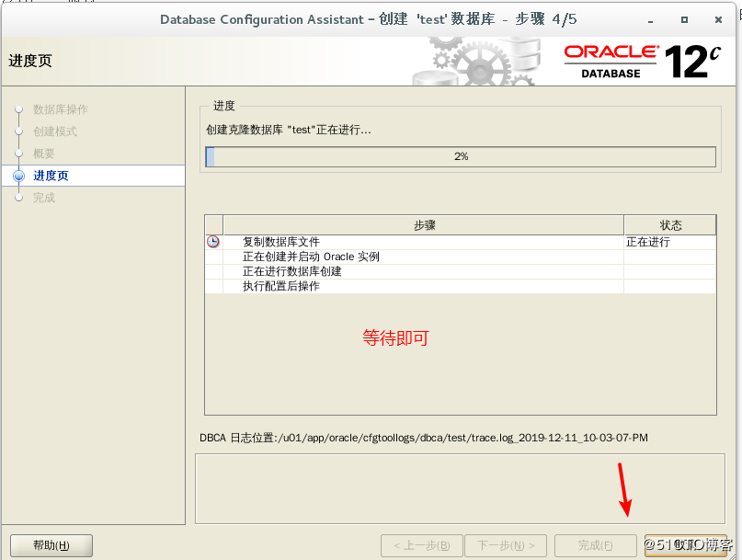Click the 步骤 column header
The width and height of the screenshot is (742, 560).
424,225
